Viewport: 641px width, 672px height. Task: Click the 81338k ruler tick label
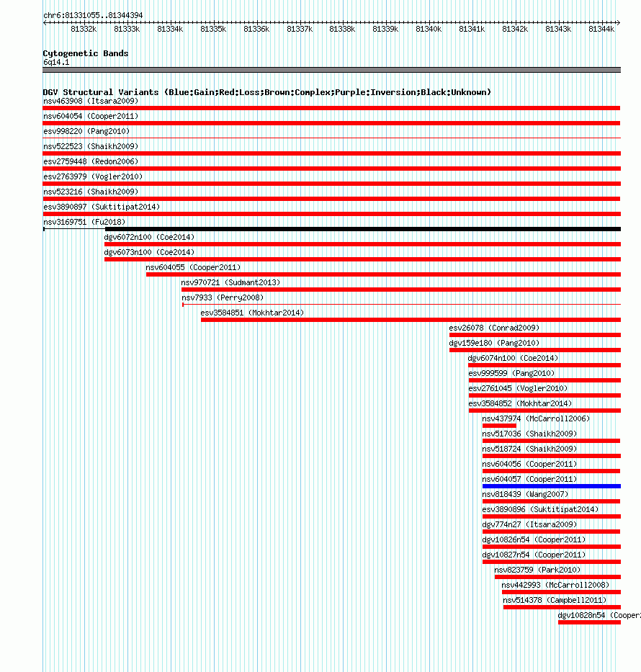pos(342,29)
